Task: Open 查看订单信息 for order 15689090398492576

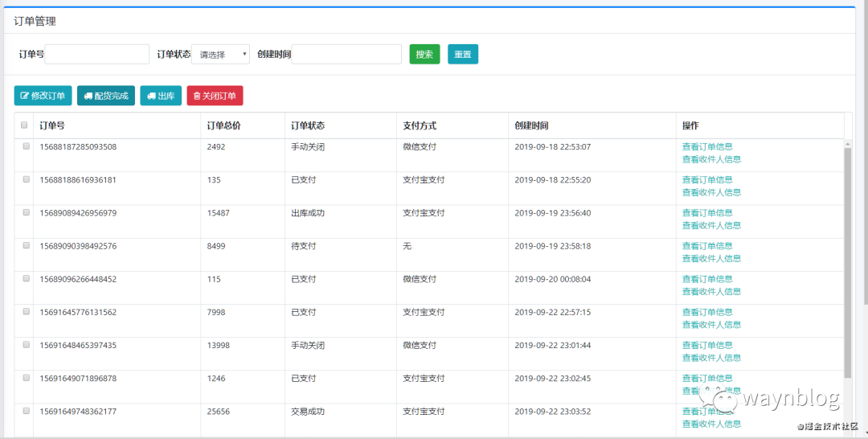Action: 707,246
